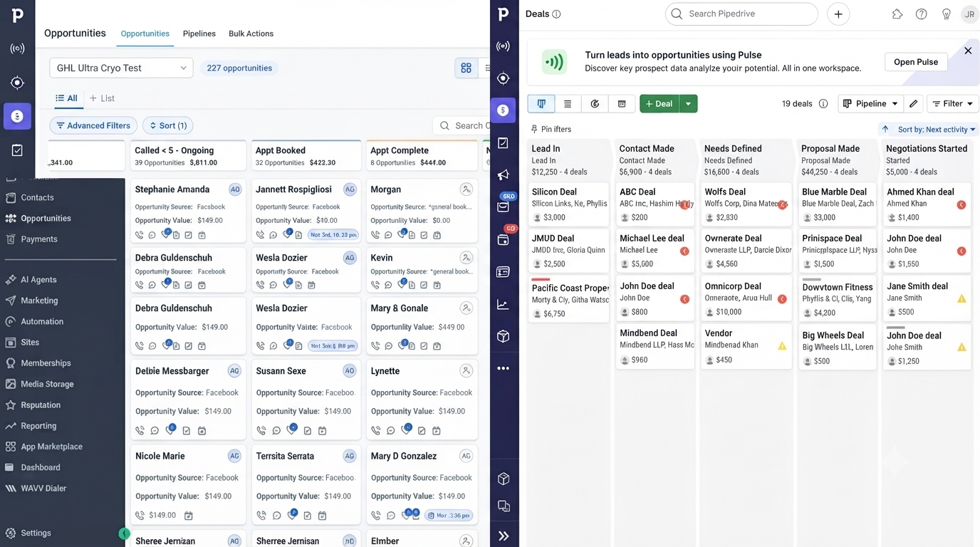Open Payments in HighLevel sidebar
The width and height of the screenshot is (980, 547).
39,239
